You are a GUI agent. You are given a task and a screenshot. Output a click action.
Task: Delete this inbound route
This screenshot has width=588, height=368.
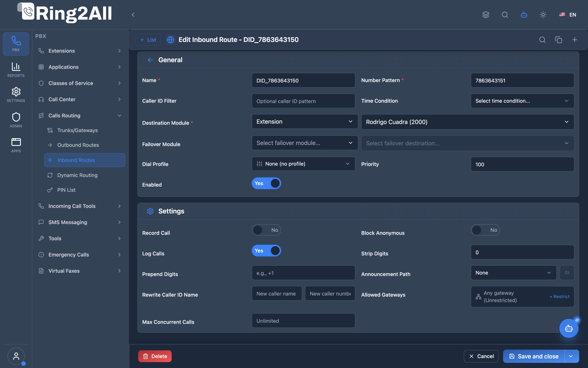point(155,356)
